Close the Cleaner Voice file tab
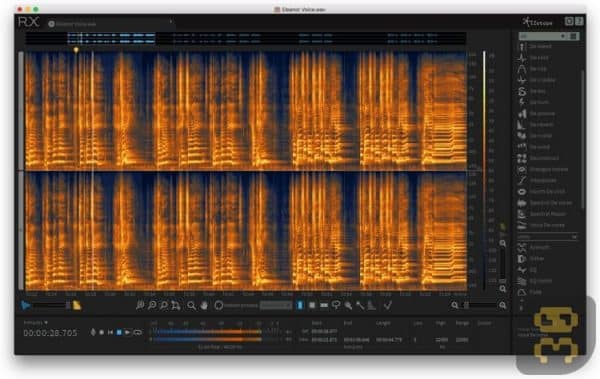600x379 pixels. [x=171, y=22]
